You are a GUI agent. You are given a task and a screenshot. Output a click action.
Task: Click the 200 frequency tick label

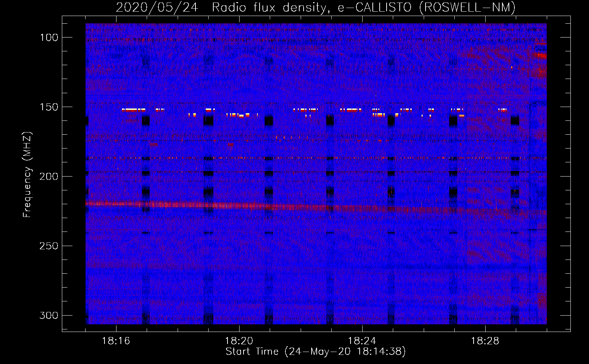pos(48,177)
